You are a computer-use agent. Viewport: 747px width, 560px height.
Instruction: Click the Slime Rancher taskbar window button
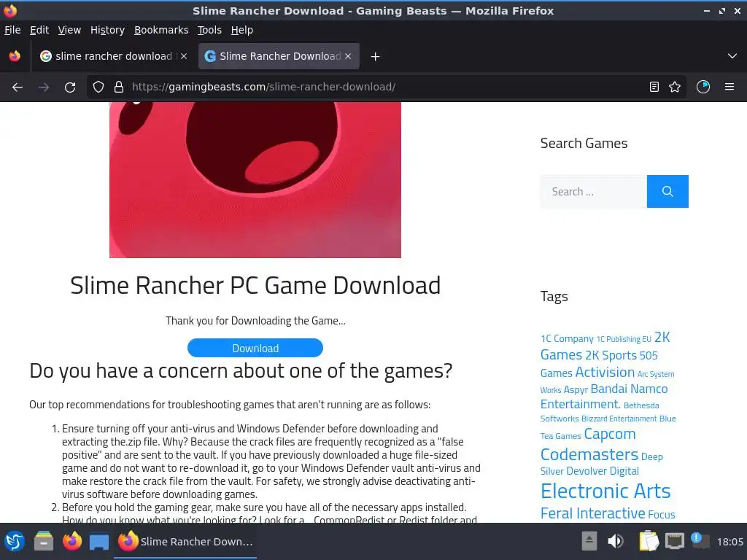[186, 542]
